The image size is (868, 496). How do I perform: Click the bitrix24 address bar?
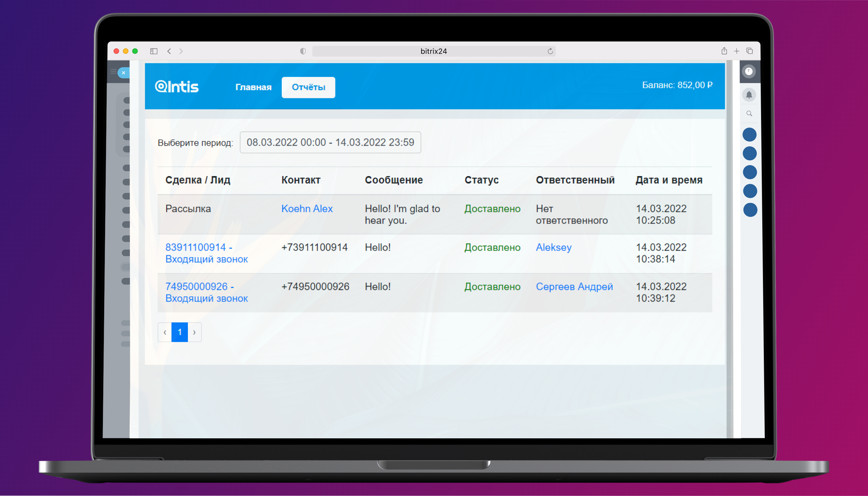[x=433, y=51]
